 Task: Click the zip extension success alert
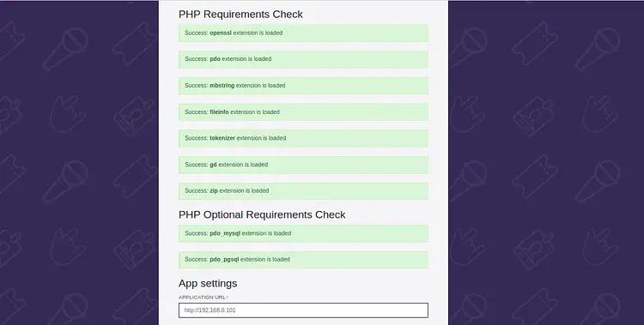(x=303, y=191)
